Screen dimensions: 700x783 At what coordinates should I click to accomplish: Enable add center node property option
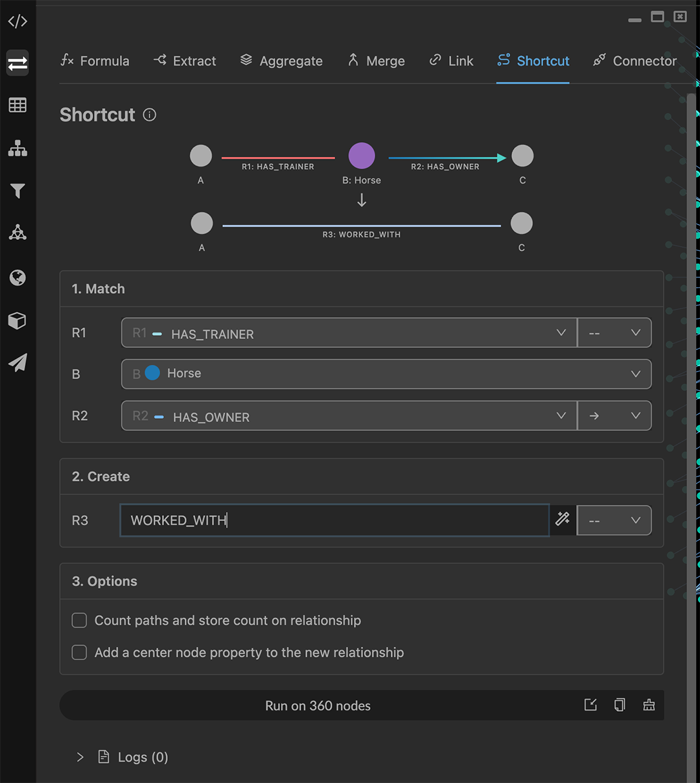click(x=79, y=653)
